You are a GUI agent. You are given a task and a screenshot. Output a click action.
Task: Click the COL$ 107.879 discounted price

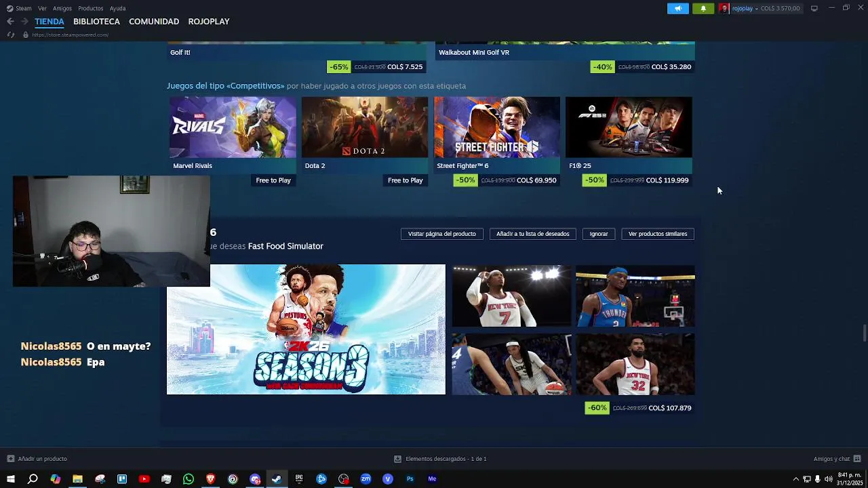[670, 408]
